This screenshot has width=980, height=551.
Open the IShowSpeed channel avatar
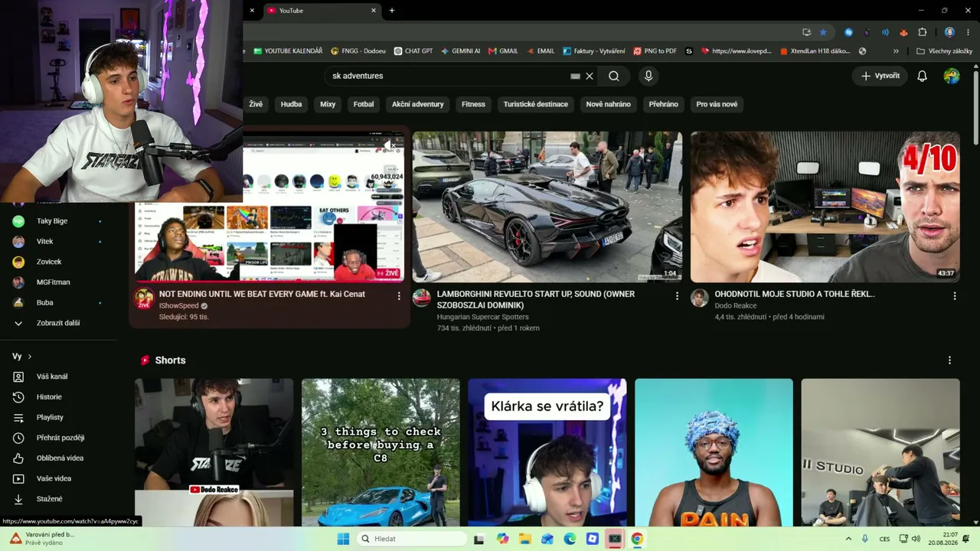pyautogui.click(x=144, y=298)
